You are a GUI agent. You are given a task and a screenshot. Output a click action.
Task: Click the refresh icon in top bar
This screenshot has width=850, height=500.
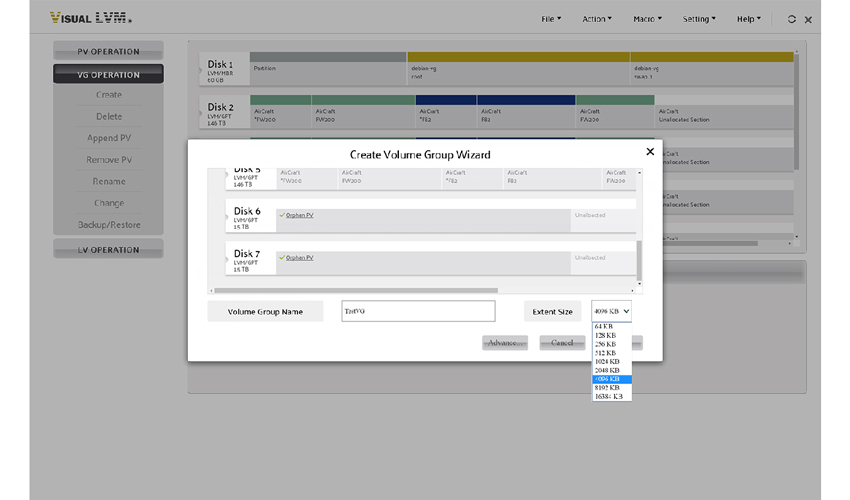[x=792, y=19]
